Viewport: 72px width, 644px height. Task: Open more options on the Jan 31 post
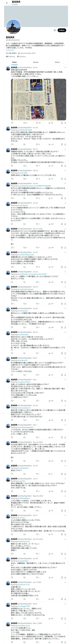point(65,68)
